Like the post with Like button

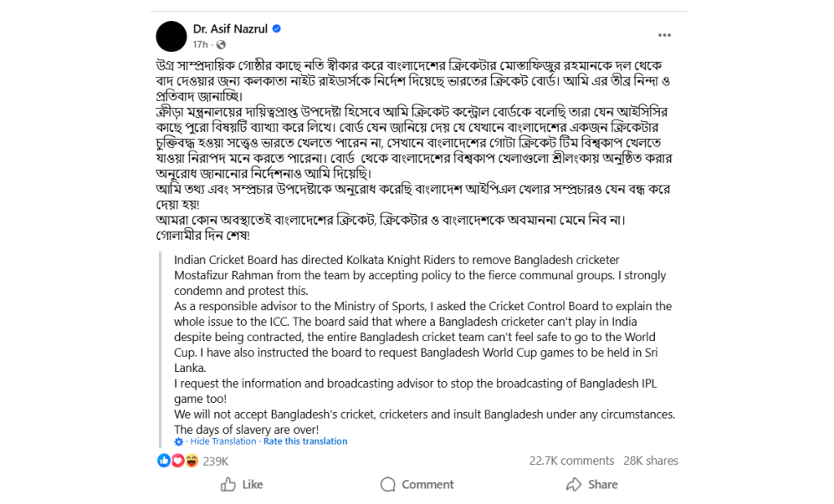pos(242,484)
